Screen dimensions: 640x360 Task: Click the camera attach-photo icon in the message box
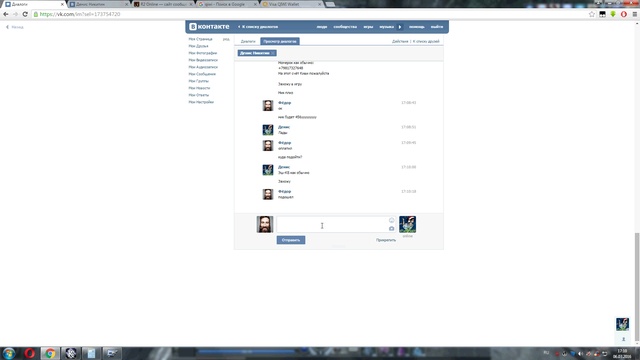tap(391, 229)
